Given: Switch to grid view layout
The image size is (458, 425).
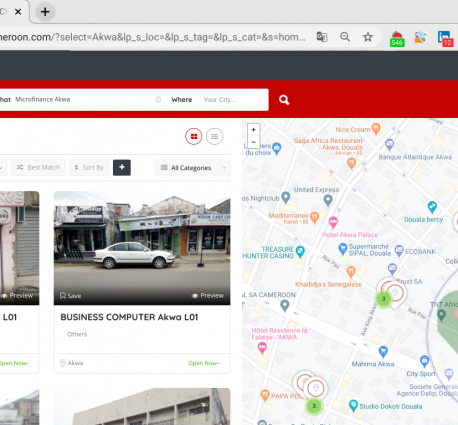Looking at the screenshot, I should coord(194,136).
